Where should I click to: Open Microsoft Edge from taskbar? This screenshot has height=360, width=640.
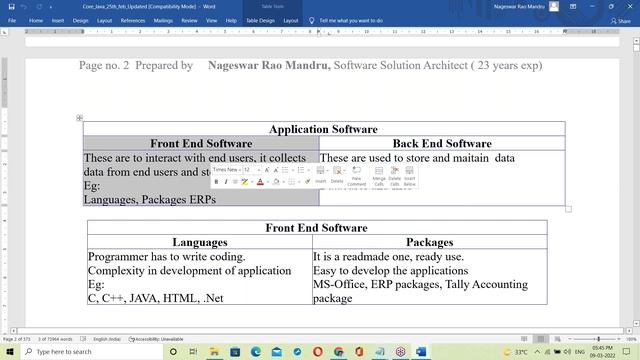tap(256, 352)
